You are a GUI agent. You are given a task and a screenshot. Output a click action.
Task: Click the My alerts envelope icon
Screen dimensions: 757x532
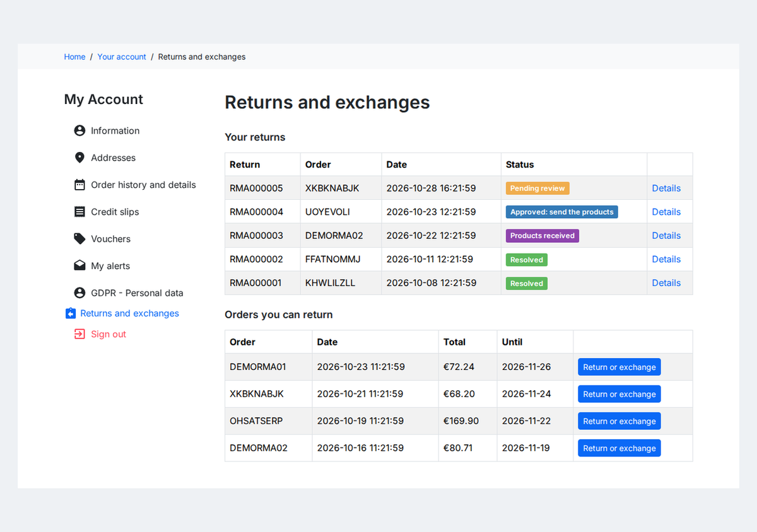coord(79,265)
